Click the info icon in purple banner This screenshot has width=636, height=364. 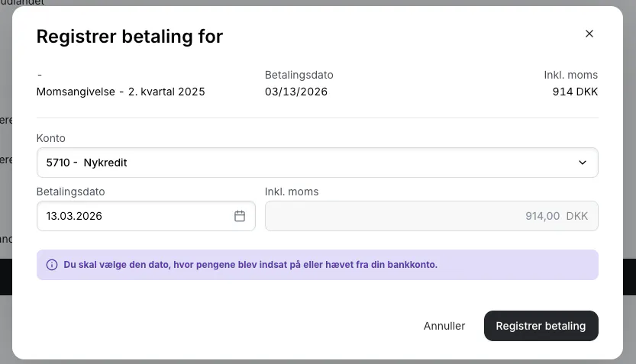click(x=52, y=265)
